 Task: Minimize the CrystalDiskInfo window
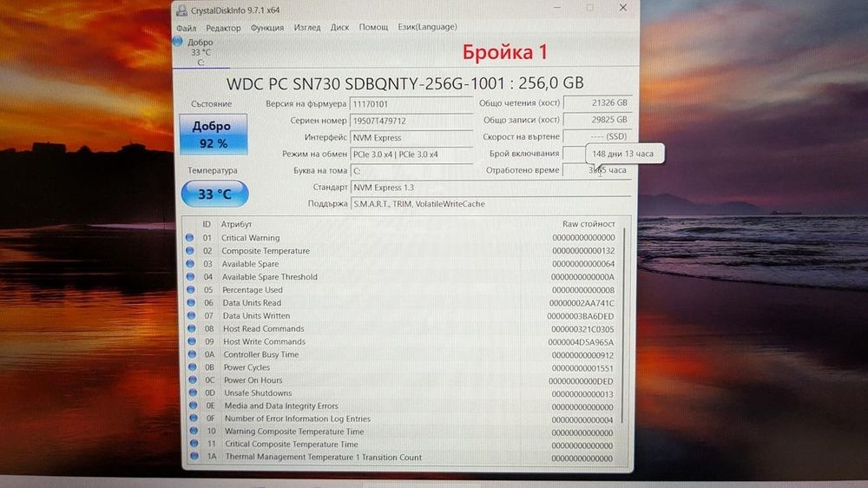[557, 8]
